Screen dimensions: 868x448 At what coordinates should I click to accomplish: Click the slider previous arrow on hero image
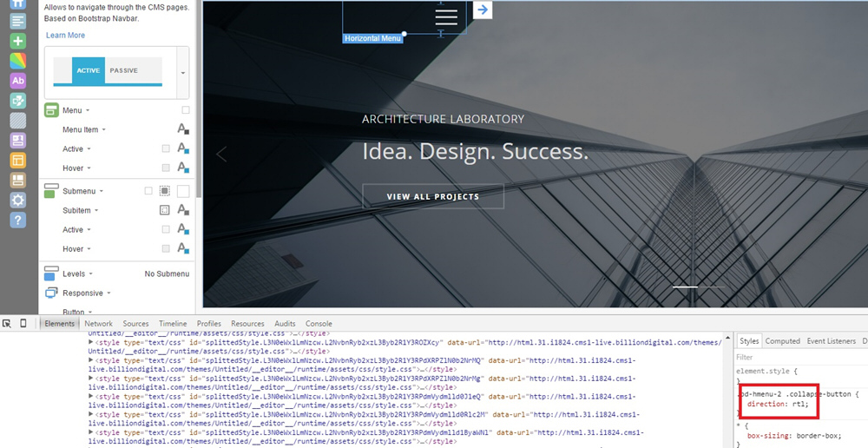pyautogui.click(x=221, y=155)
